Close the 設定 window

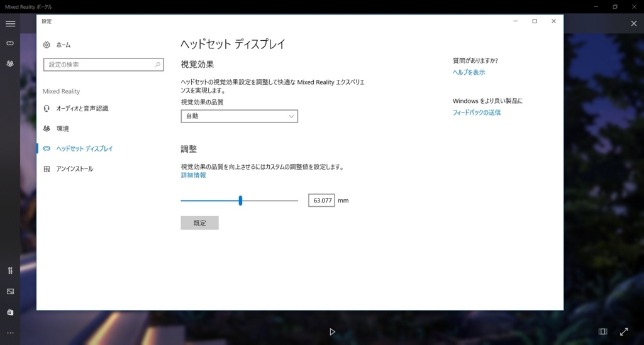(x=553, y=21)
